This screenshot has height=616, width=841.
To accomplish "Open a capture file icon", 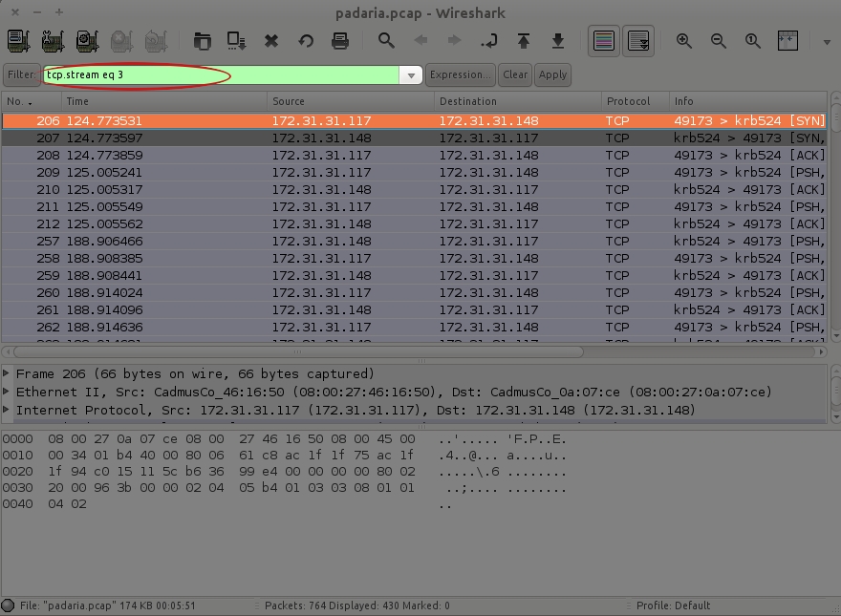I will 203,41.
